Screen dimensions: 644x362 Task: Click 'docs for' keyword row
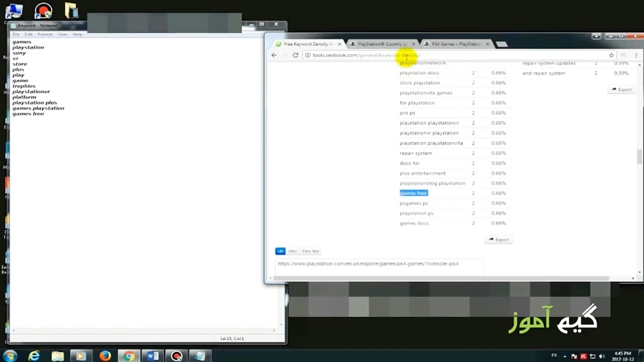409,163
